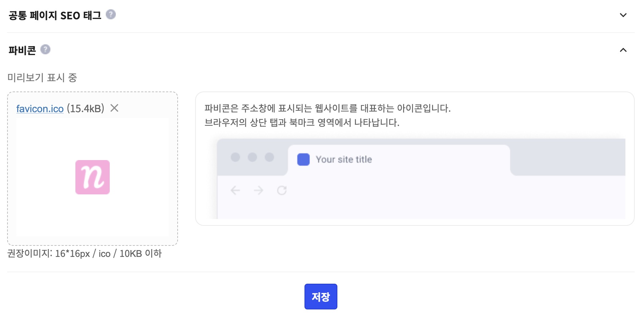Click the 미리보기 표시 중 label
This screenshot has height=313, width=644.
coord(42,78)
